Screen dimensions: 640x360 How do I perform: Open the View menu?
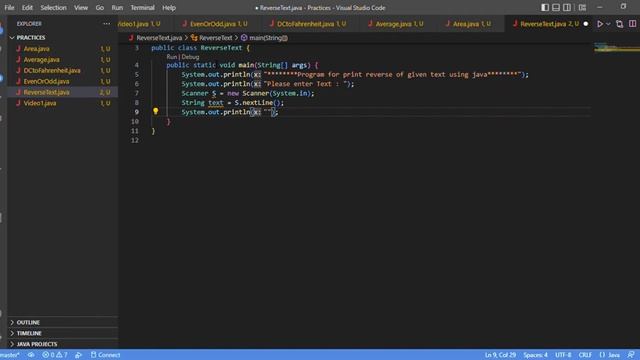pos(81,8)
